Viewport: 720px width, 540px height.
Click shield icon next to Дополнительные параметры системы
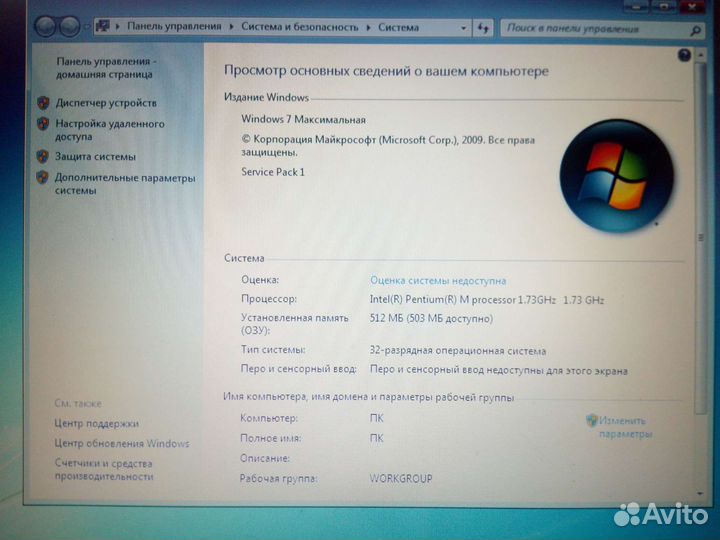point(43,177)
